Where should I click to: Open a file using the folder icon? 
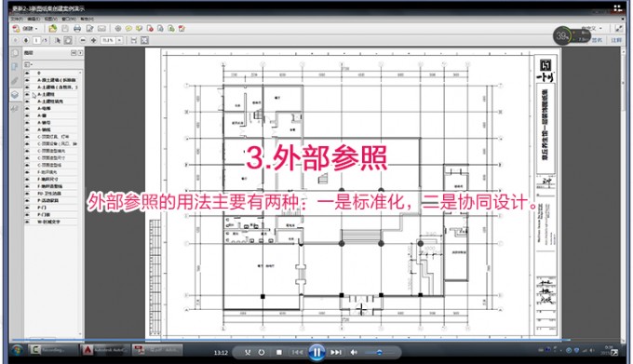[52, 28]
